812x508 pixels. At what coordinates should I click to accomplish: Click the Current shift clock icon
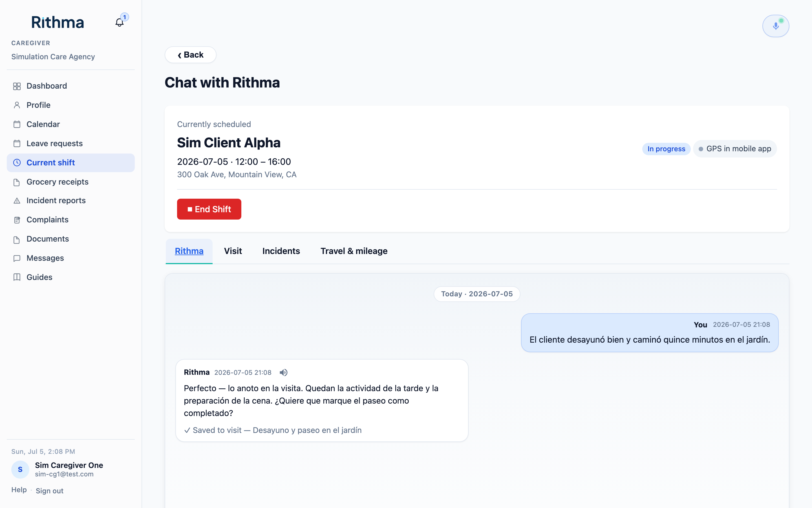pos(17,163)
